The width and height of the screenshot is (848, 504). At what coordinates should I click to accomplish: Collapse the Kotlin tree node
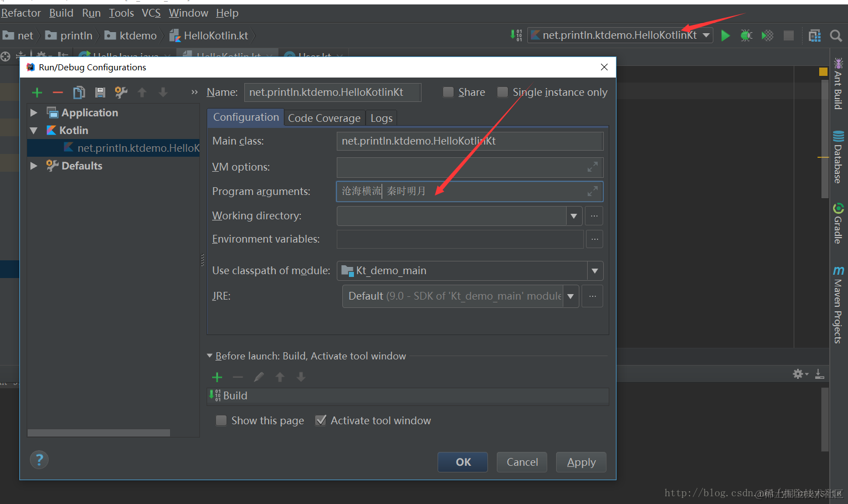[x=34, y=131]
